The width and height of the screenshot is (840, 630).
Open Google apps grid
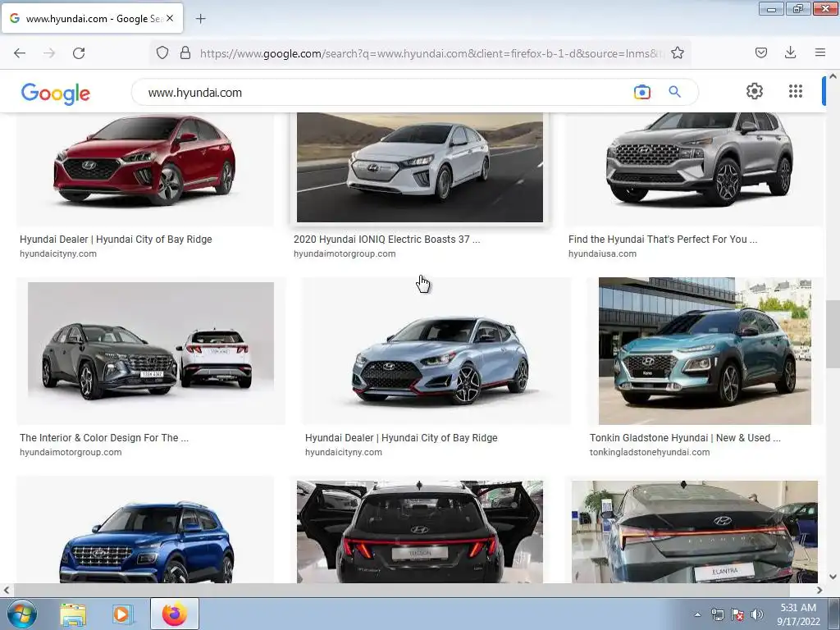tap(796, 91)
